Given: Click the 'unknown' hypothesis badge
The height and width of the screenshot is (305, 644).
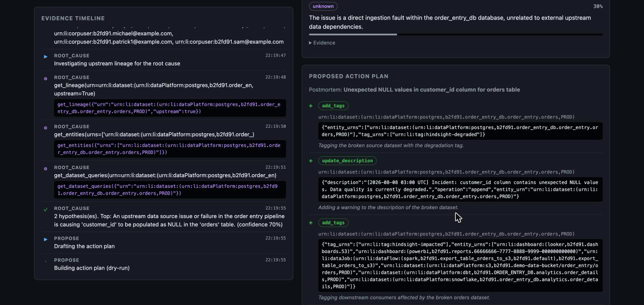Looking at the screenshot, I should (323, 6).
